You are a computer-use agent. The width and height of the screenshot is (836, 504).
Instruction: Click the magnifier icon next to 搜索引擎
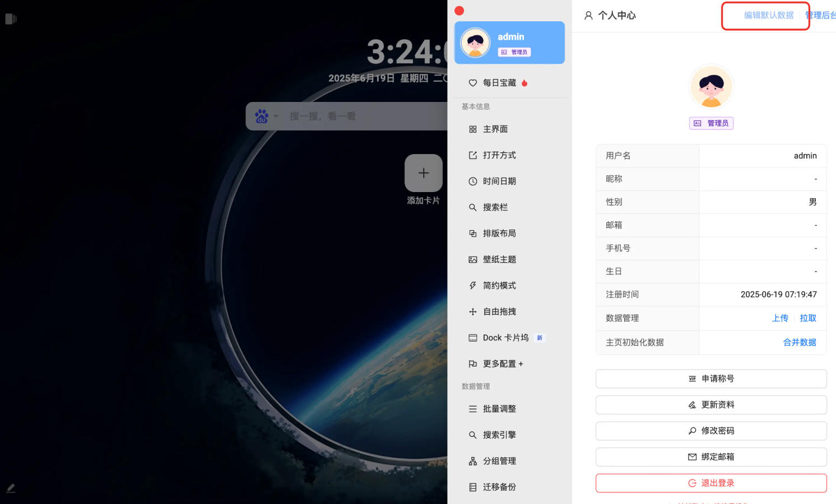point(473,435)
